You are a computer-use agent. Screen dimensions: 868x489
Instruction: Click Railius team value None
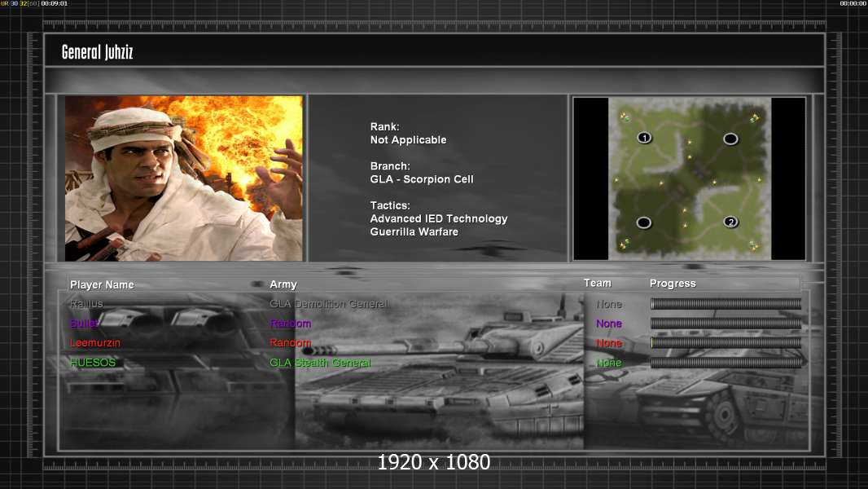click(x=609, y=304)
